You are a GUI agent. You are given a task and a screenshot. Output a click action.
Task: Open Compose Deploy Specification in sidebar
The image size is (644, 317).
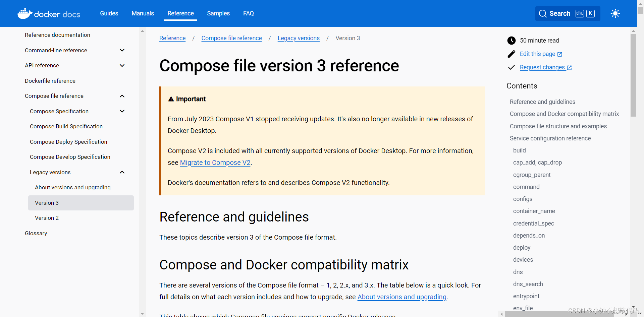[x=68, y=142]
